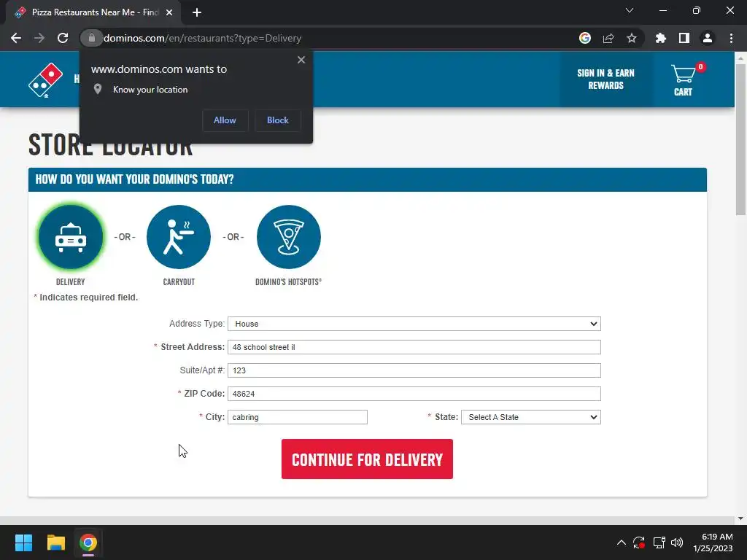Select the Delivery car icon
Viewport: 747px width, 560px height.
(71, 237)
